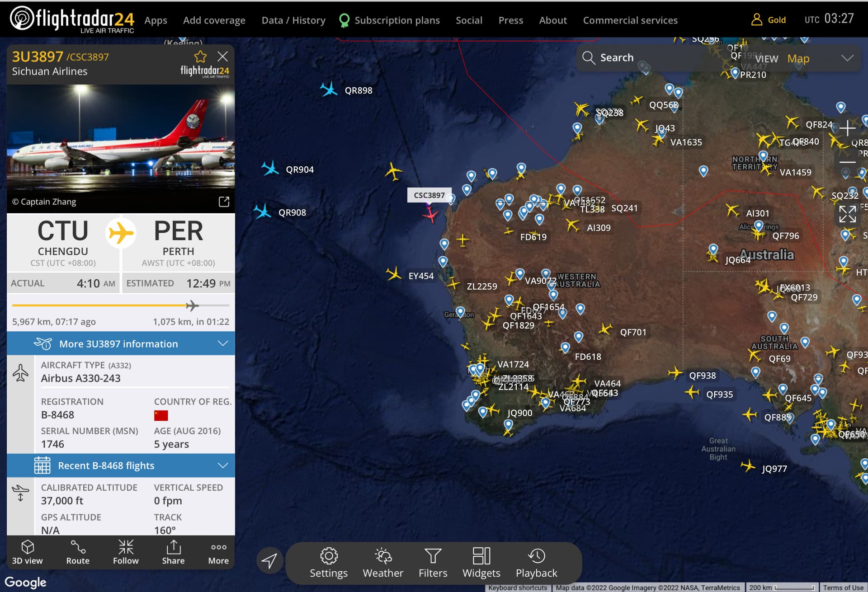Toggle favorite star for 3U3897
Image resolution: width=868 pixels, height=592 pixels.
point(200,57)
